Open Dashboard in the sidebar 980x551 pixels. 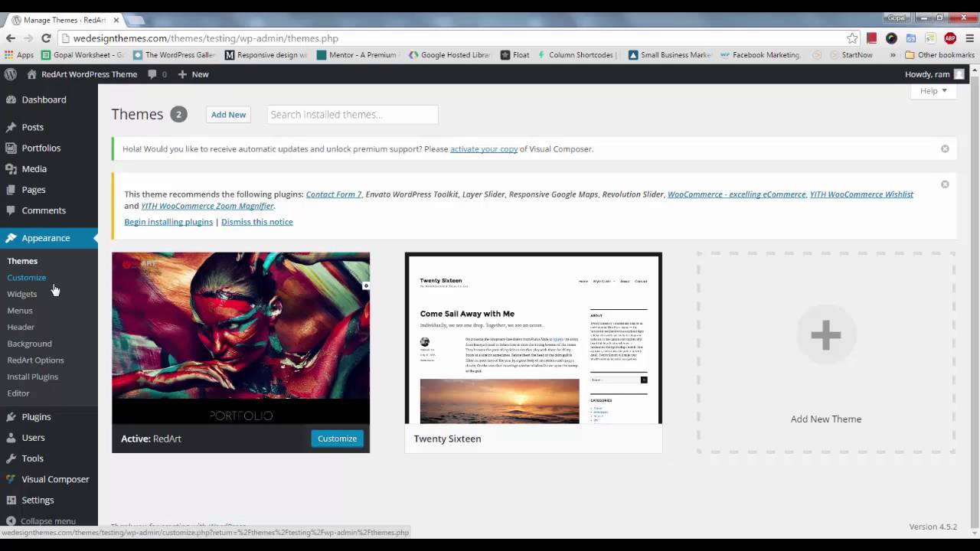point(44,99)
